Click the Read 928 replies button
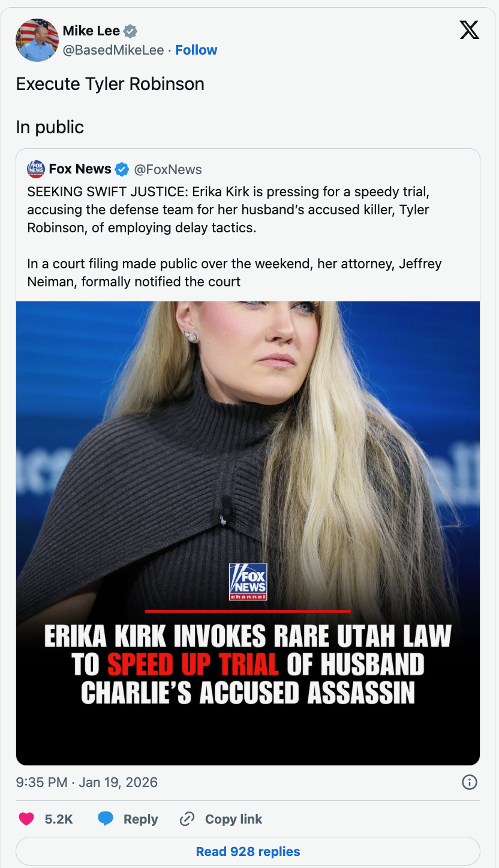Viewport: 499px width, 868px height. click(248, 851)
